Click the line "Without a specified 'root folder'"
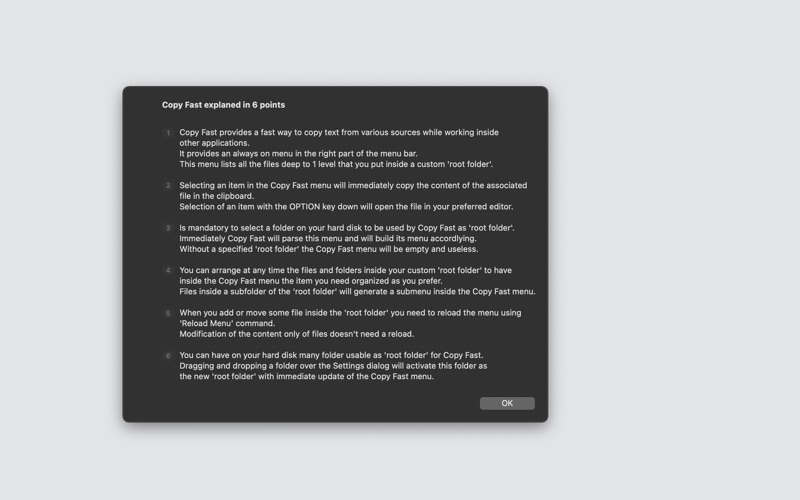 tap(329, 249)
